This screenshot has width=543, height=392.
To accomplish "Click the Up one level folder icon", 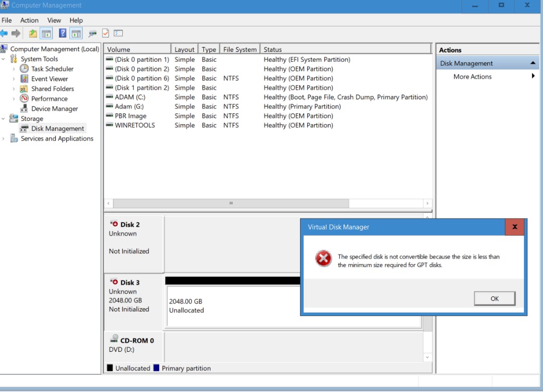I will pos(33,33).
